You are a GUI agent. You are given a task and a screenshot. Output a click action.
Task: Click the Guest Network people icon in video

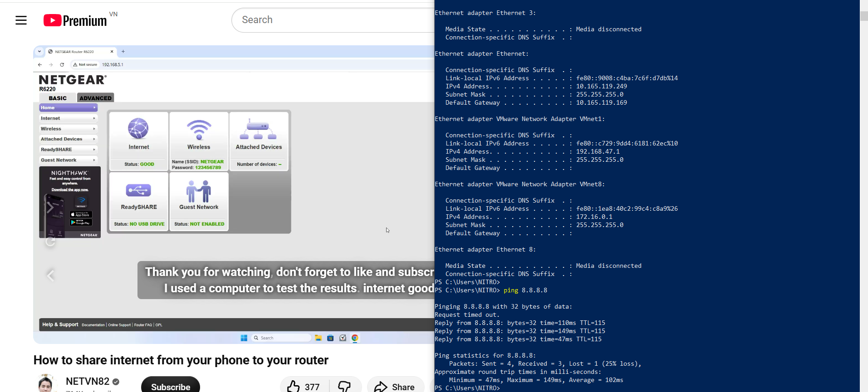click(x=199, y=191)
